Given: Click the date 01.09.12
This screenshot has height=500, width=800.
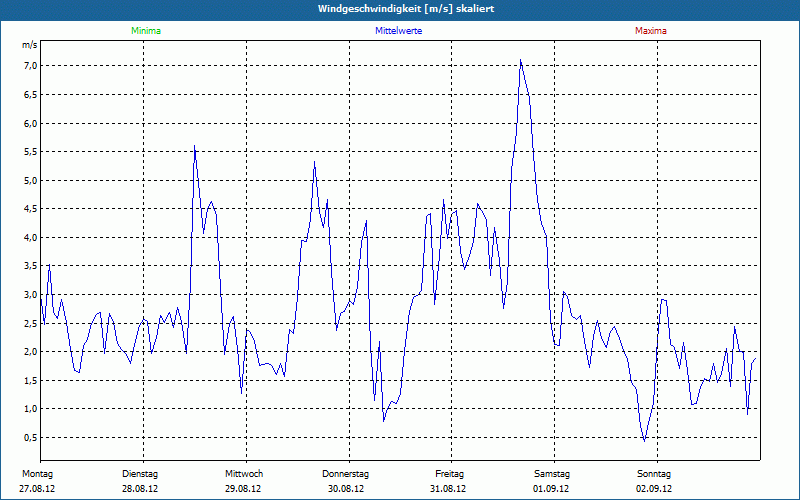Looking at the screenshot, I should (551, 489).
